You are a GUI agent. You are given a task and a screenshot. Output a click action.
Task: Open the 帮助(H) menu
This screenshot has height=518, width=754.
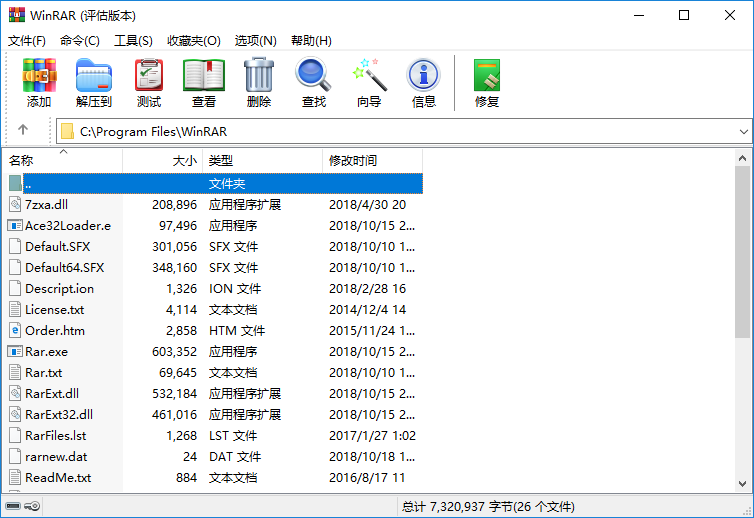pyautogui.click(x=312, y=41)
